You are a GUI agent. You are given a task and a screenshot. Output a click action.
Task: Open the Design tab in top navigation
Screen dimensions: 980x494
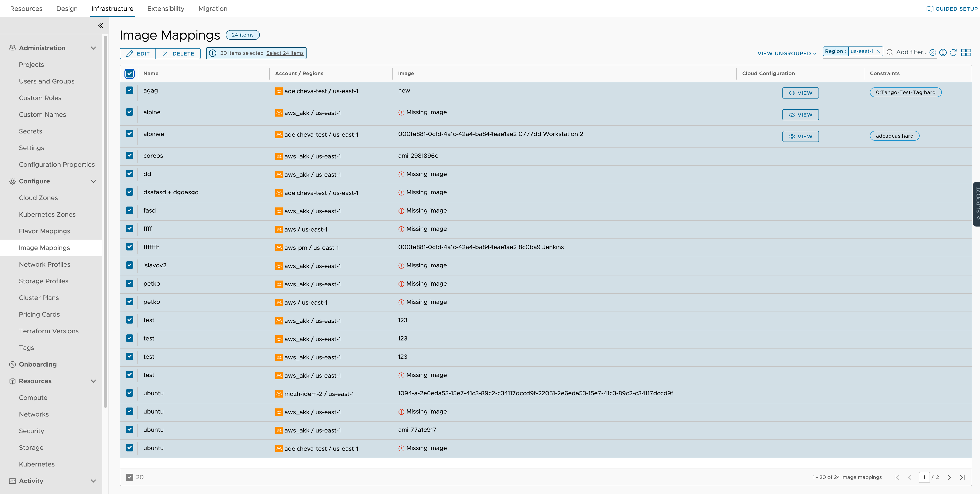(x=67, y=8)
